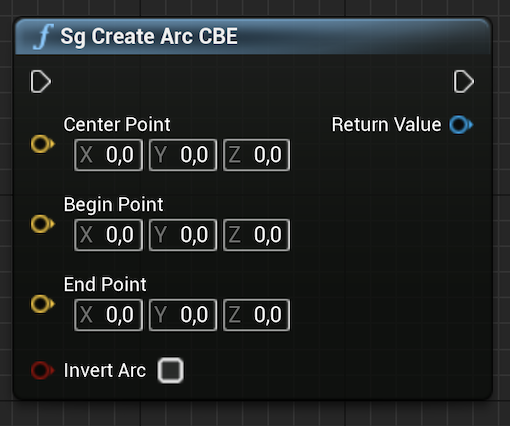Click the Return Value label
This screenshot has width=510, height=426.
click(386, 125)
